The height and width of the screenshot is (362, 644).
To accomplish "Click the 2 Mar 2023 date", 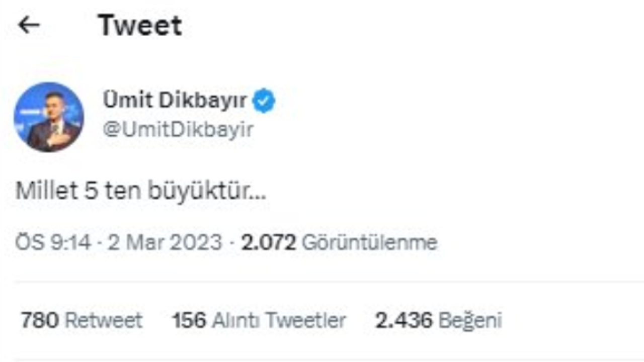I will (164, 243).
